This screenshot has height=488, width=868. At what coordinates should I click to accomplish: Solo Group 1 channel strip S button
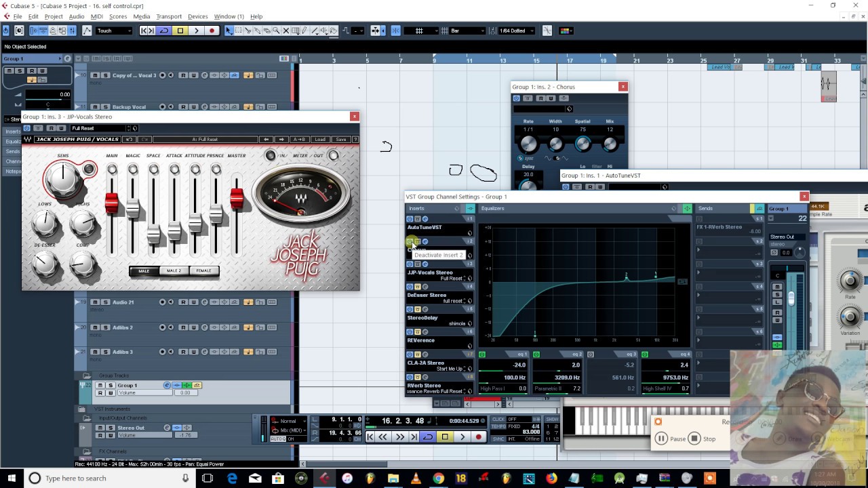click(x=777, y=294)
